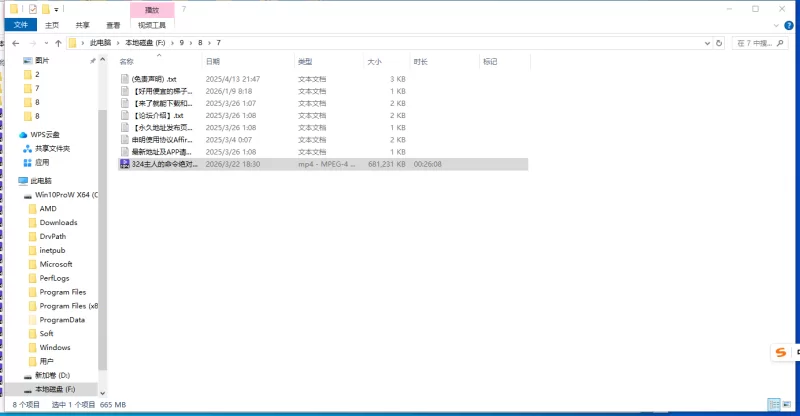Open Help with the blue question mark icon
Image resolution: width=800 pixels, height=416 pixels.
(x=789, y=25)
